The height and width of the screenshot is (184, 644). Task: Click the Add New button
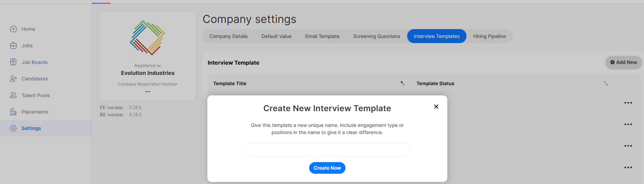pyautogui.click(x=624, y=62)
